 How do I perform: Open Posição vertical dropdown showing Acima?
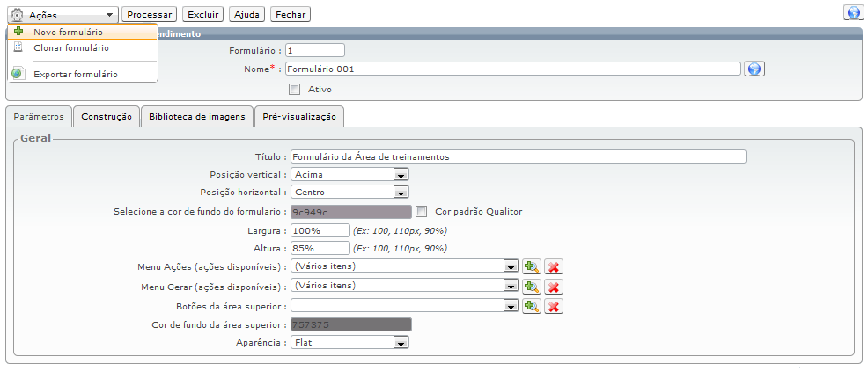click(349, 175)
